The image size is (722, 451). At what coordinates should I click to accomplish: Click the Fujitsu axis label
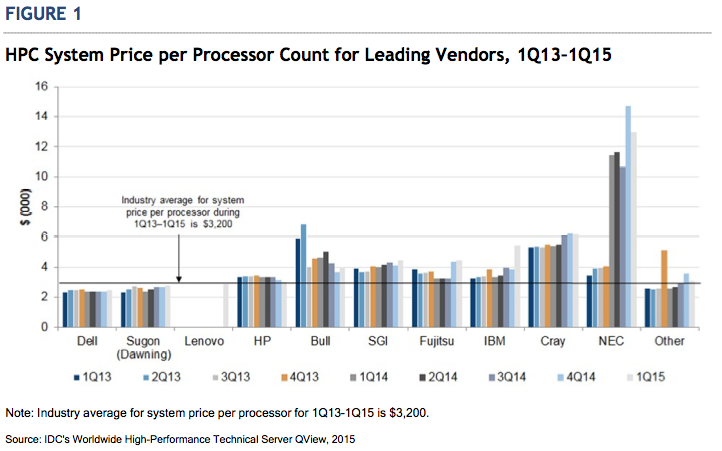[x=437, y=341]
